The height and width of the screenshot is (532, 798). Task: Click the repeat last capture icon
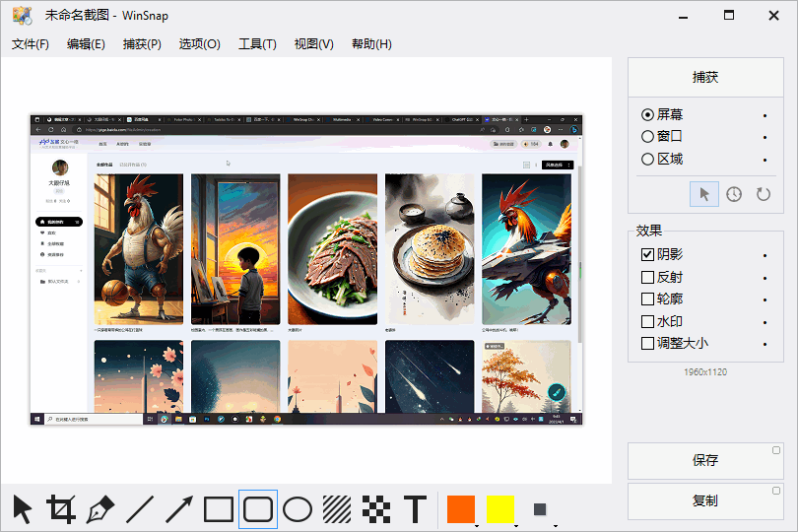(763, 194)
